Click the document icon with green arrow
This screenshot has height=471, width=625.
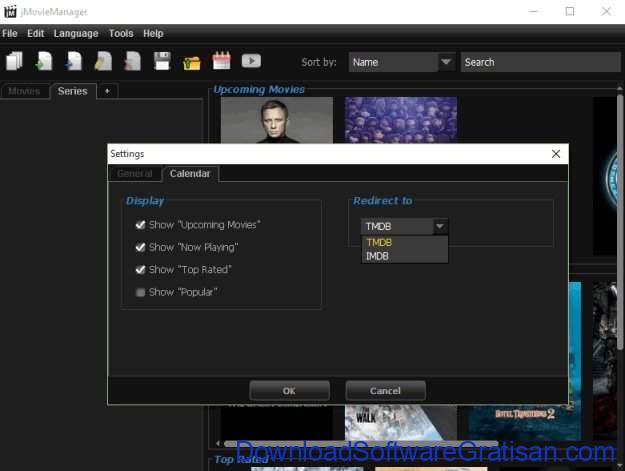43,62
